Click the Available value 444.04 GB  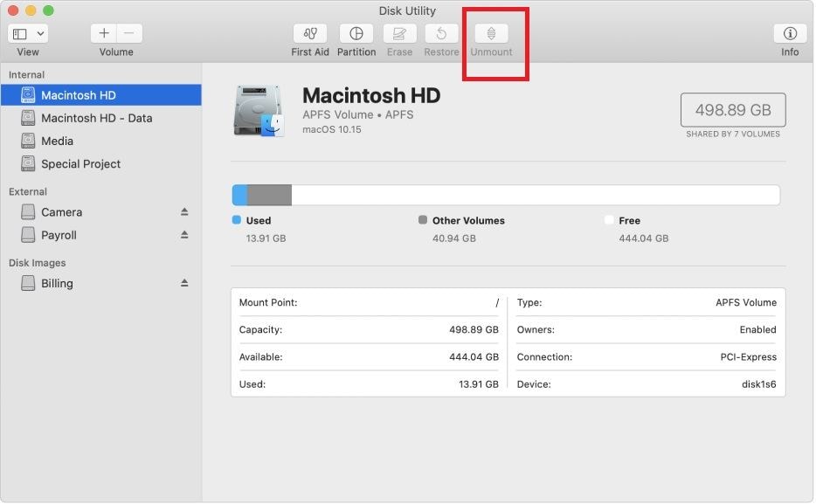(474, 357)
